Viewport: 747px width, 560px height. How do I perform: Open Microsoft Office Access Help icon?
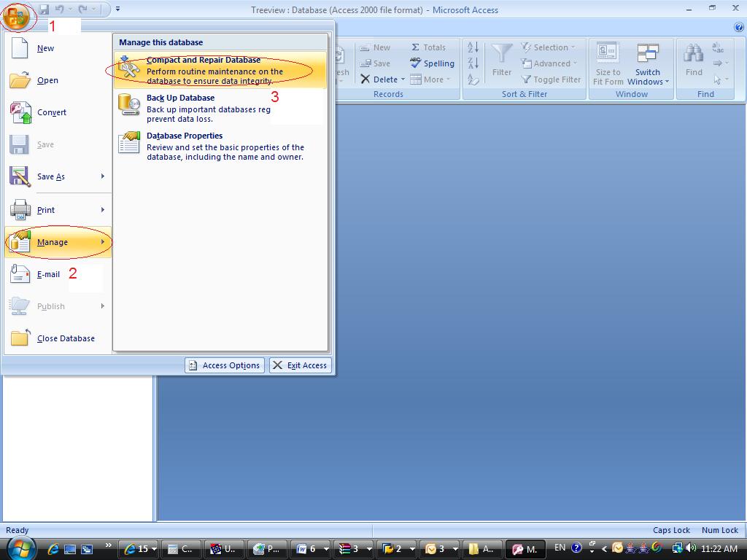click(739, 27)
